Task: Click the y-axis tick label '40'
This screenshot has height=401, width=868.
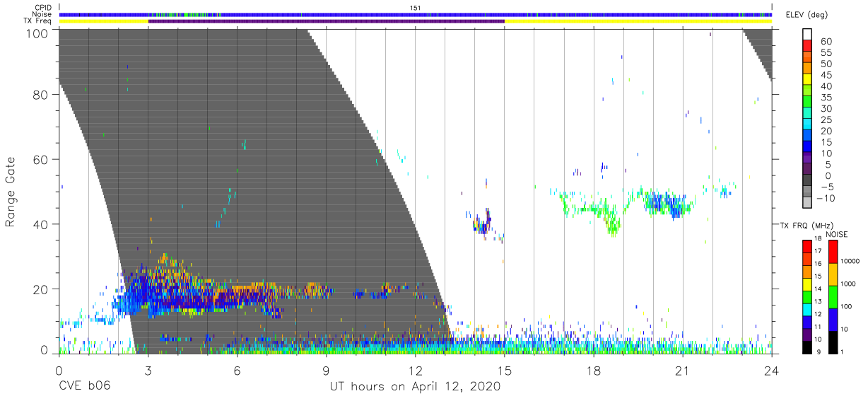Action: pos(41,223)
